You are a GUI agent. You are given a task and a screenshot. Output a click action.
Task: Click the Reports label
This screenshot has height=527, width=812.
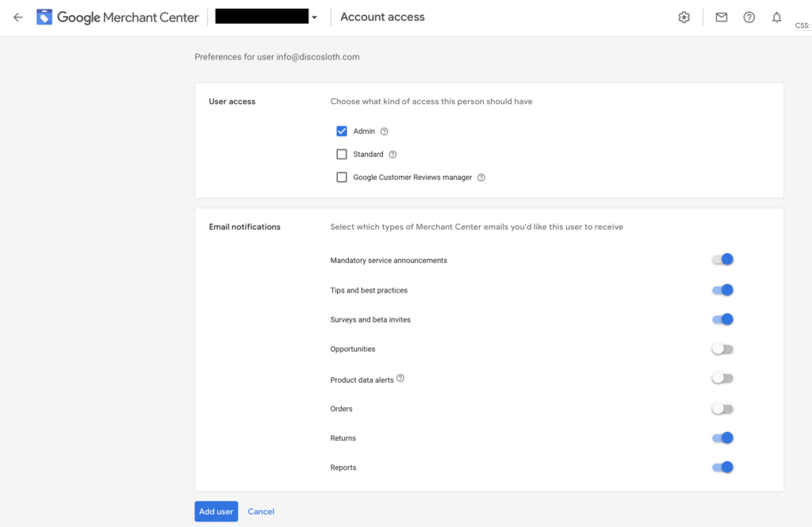(343, 468)
